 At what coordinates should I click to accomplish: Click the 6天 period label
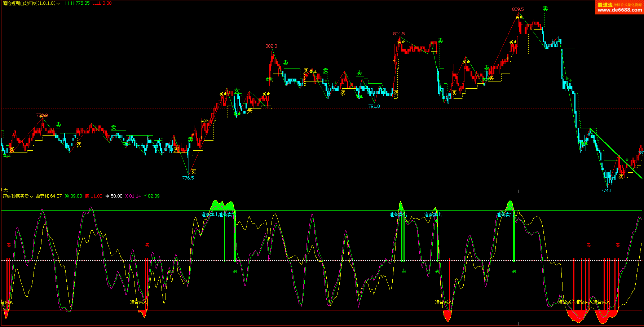click(x=4, y=190)
